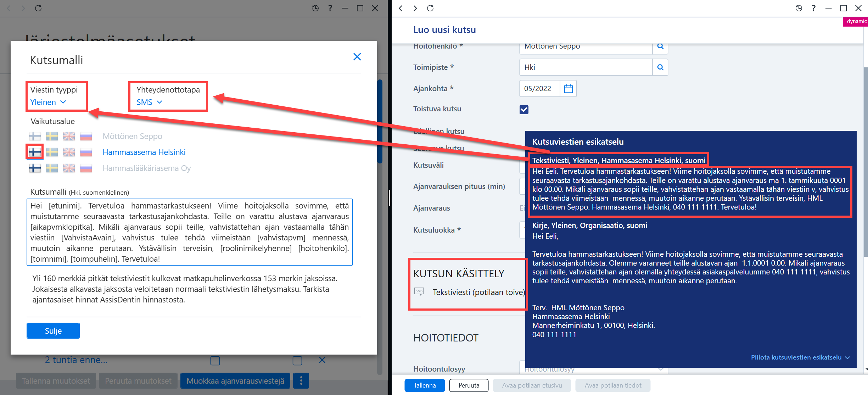
Task: Click Muokkaa ajanvarausviestejä button in left window
Action: pos(235,381)
